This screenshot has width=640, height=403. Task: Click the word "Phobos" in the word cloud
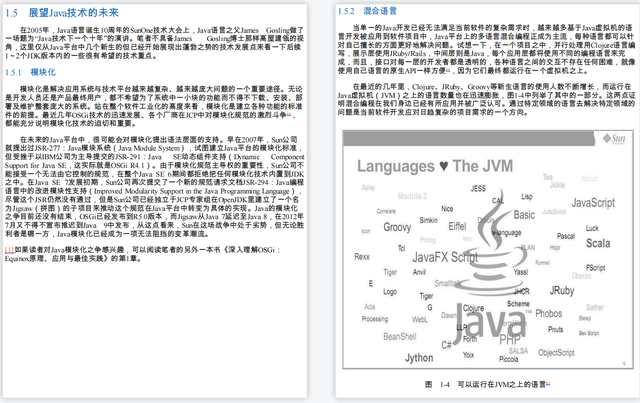(549, 314)
